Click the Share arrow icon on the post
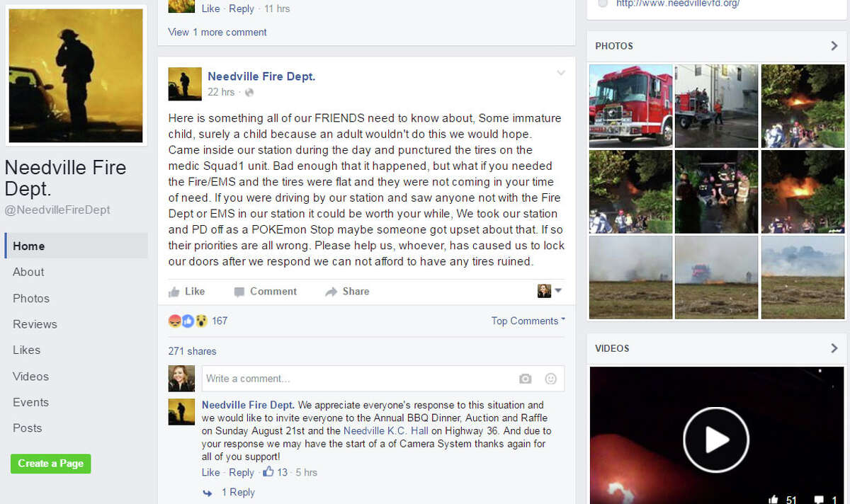The height and width of the screenshot is (504, 850). [331, 292]
